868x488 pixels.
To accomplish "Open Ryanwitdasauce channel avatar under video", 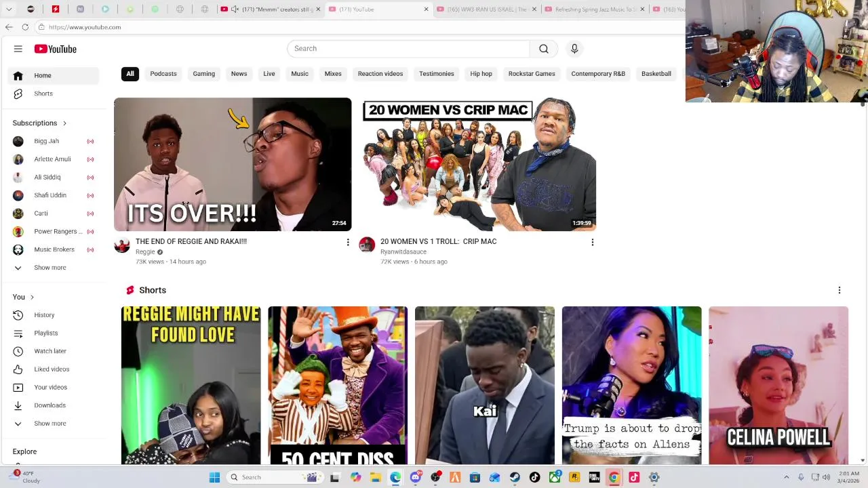I will (367, 245).
